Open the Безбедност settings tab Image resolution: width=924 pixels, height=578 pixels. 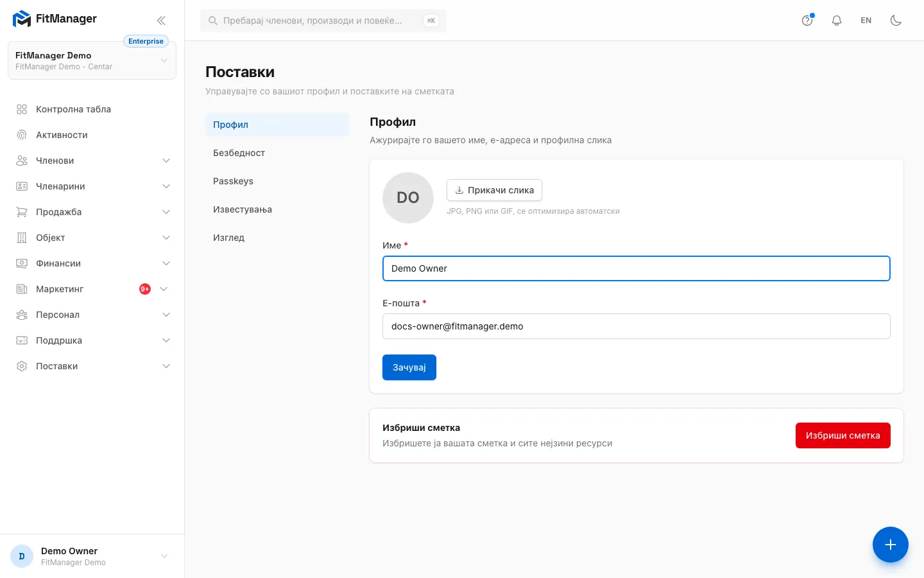click(277, 153)
